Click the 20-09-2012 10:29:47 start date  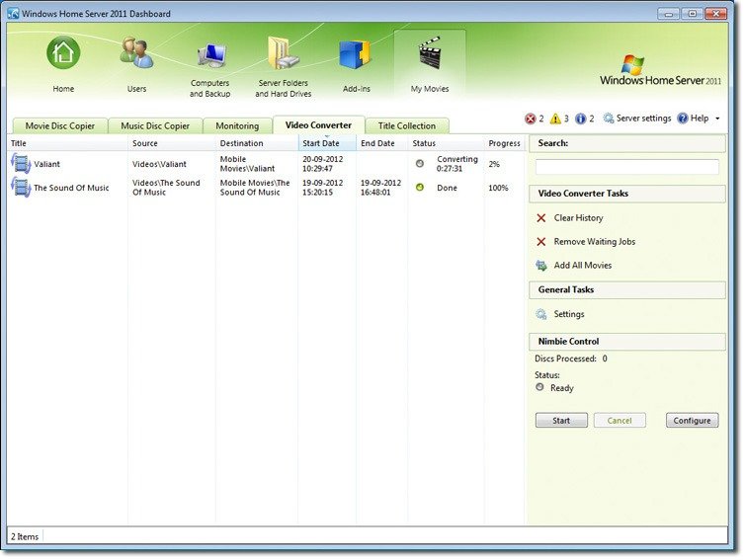[323, 164]
